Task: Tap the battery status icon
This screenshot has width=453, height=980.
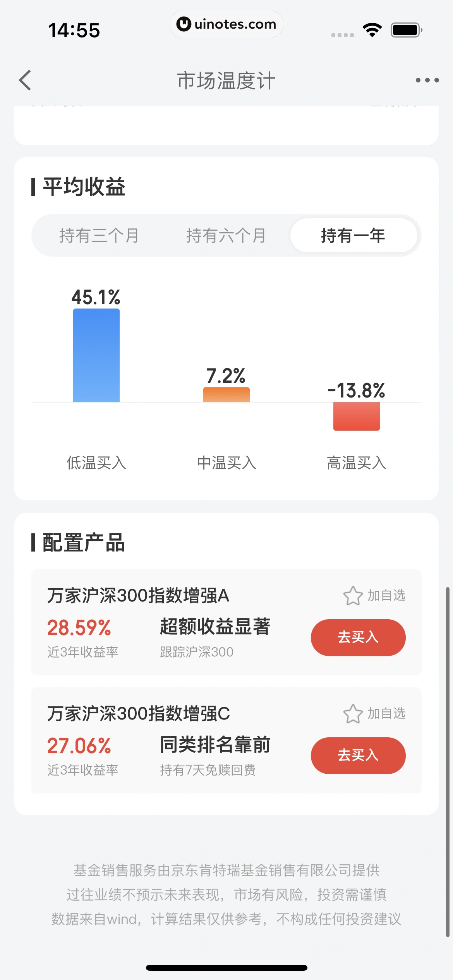Action: pos(406,30)
